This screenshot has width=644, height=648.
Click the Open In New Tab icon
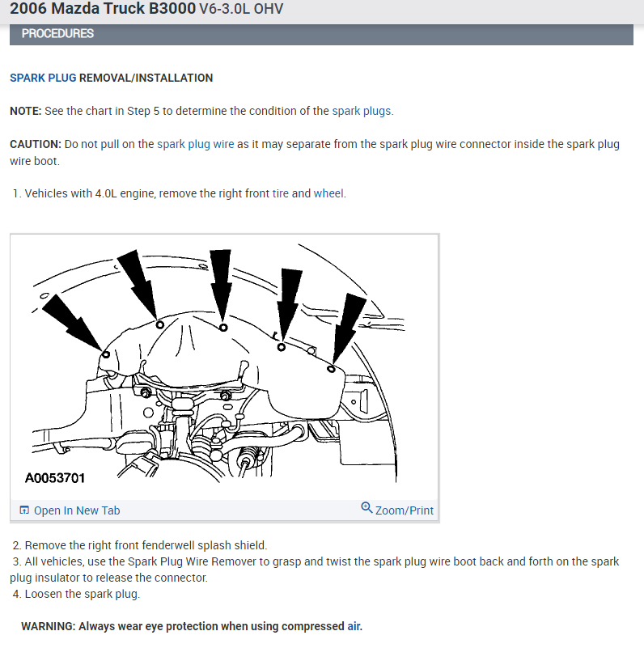click(24, 510)
